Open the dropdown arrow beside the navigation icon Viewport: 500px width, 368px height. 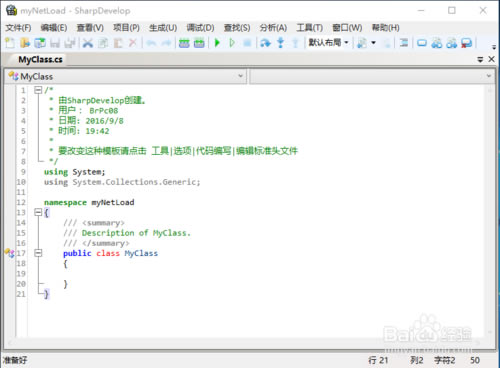373,43
